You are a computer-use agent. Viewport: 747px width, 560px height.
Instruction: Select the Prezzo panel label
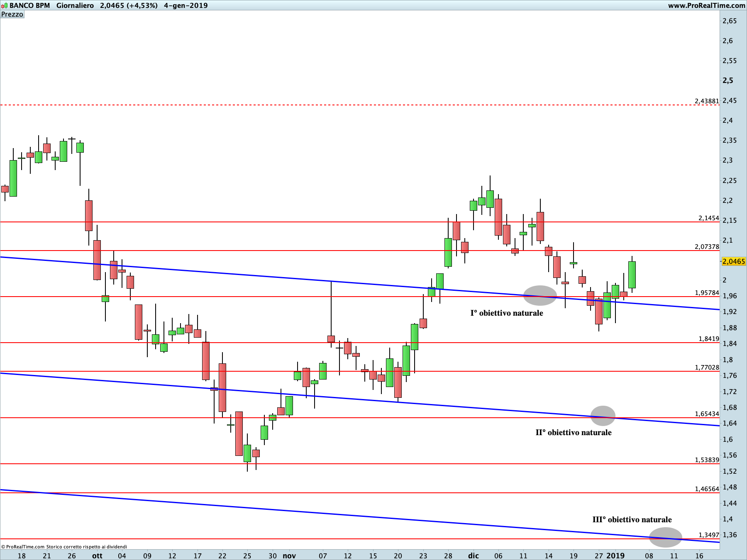(12, 15)
